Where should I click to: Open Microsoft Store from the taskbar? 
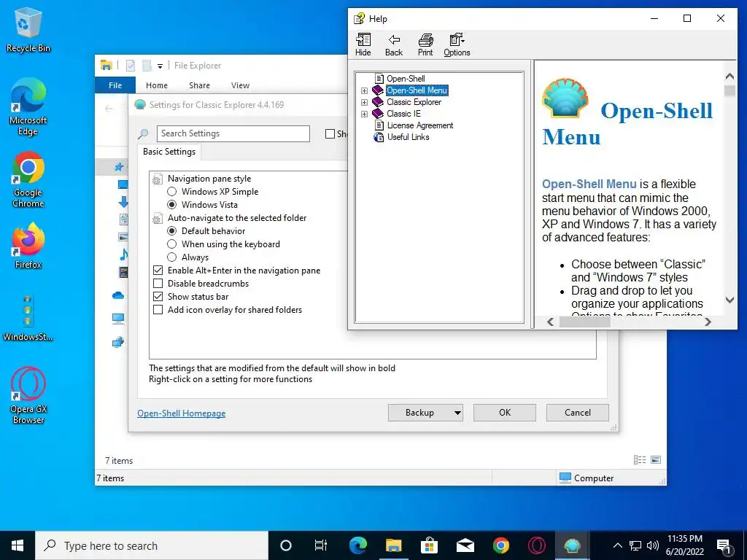tap(429, 545)
